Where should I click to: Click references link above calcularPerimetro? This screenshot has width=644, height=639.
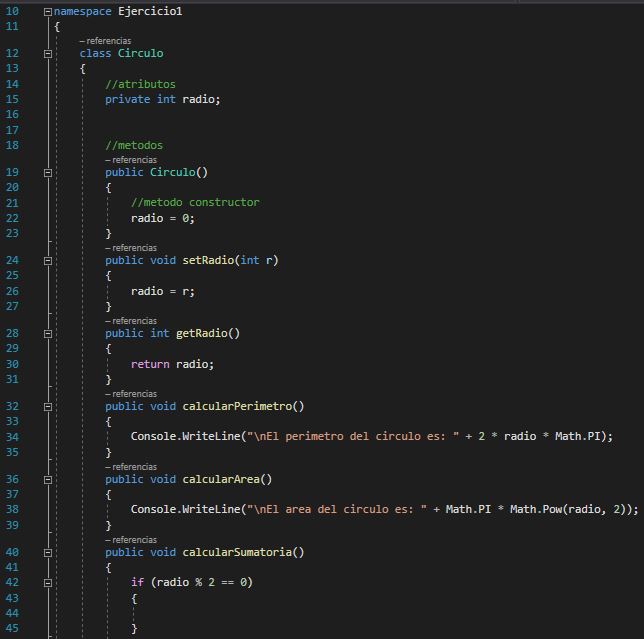(132, 394)
